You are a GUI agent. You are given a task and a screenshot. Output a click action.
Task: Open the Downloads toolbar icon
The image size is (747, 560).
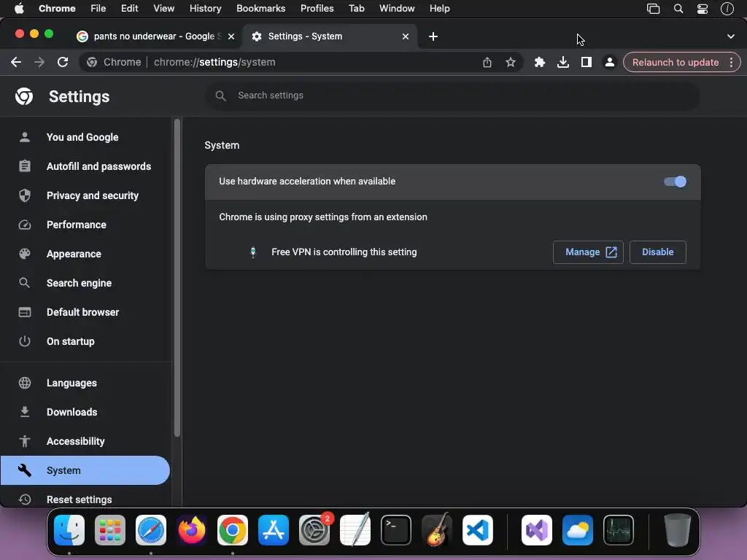pos(563,63)
